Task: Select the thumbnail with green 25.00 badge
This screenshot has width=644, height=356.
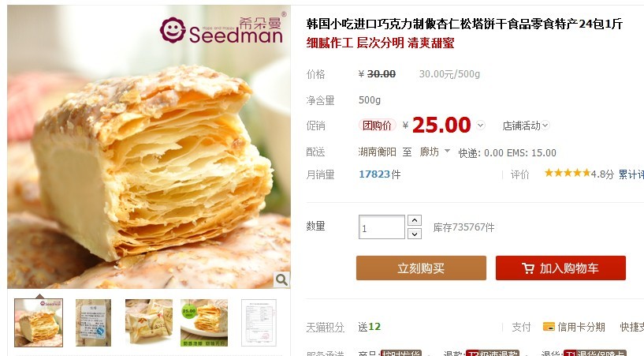Action: pyautogui.click(x=204, y=323)
